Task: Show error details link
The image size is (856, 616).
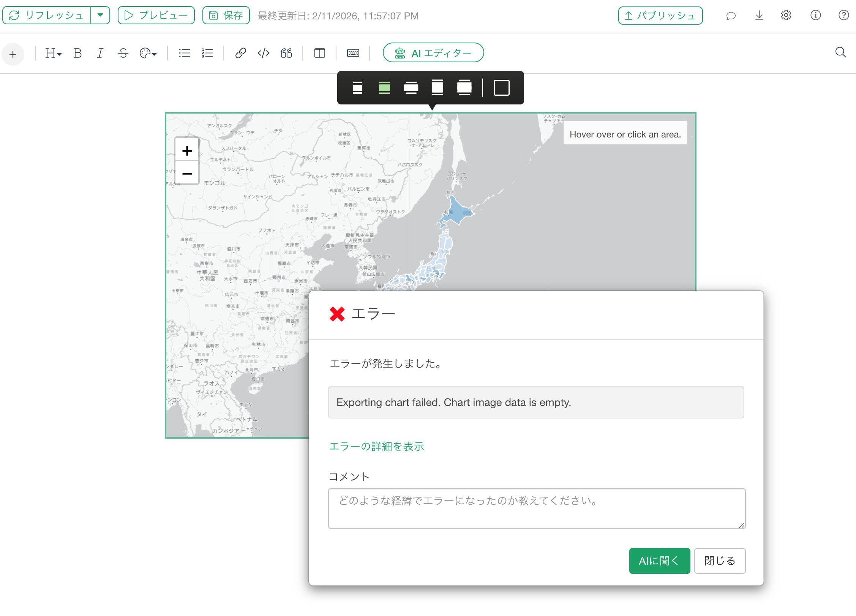Action: click(376, 446)
